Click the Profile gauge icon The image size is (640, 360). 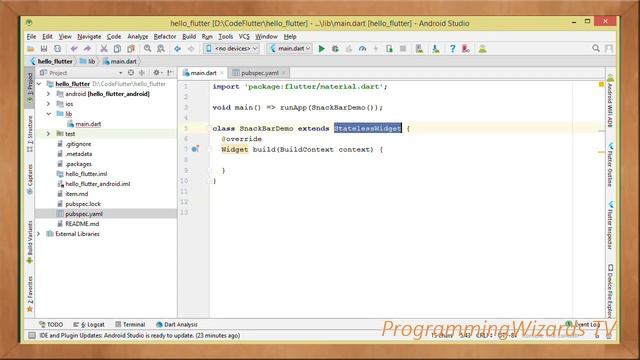(x=362, y=49)
